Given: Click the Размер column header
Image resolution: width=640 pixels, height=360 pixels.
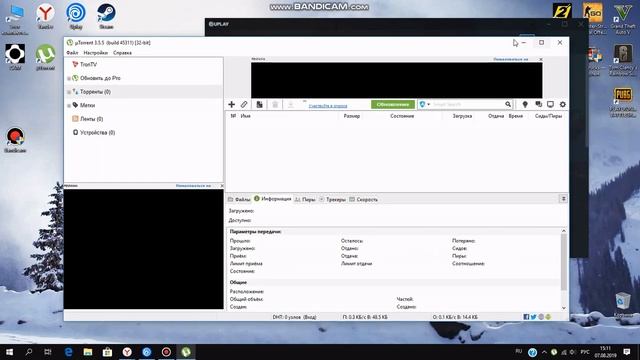Looking at the screenshot, I should click(352, 116).
